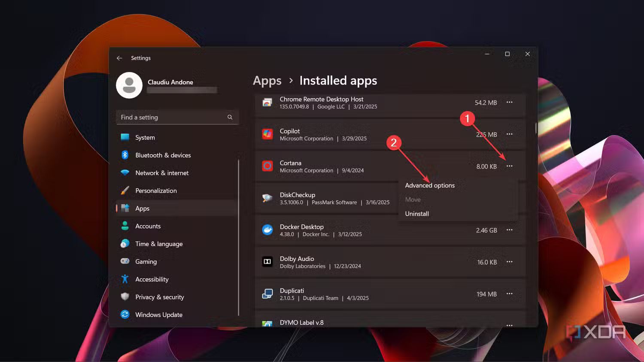Click the Dolby Audio app icon
Viewport: 644px width, 362px height.
(x=267, y=262)
